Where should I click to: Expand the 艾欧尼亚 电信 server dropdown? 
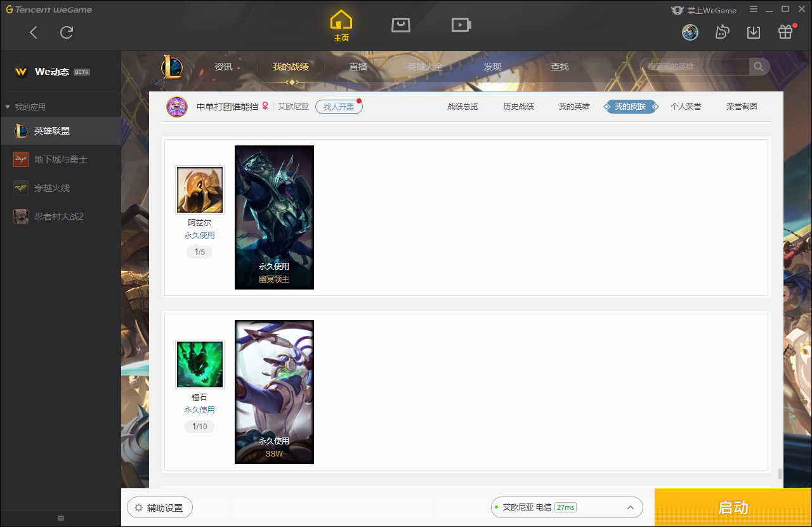point(567,507)
